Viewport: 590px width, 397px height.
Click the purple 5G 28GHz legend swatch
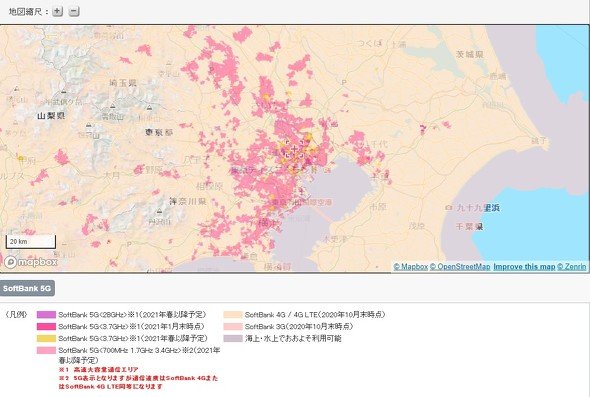click(x=46, y=315)
